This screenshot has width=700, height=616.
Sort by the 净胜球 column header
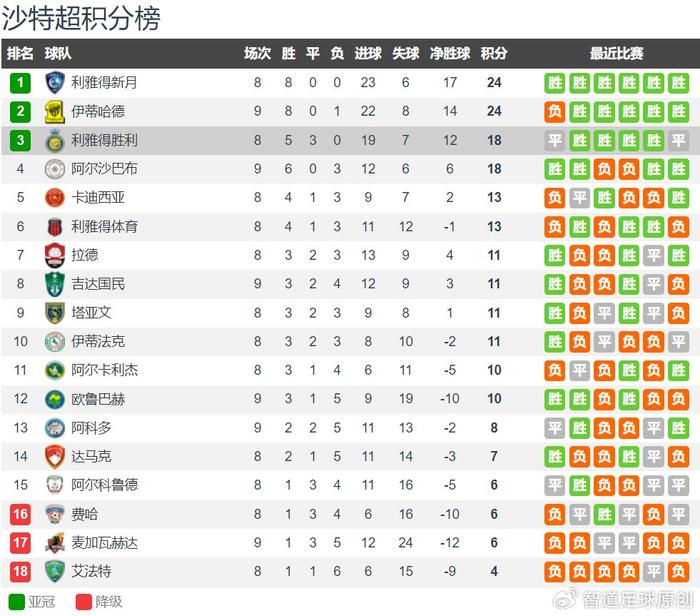coord(449,54)
